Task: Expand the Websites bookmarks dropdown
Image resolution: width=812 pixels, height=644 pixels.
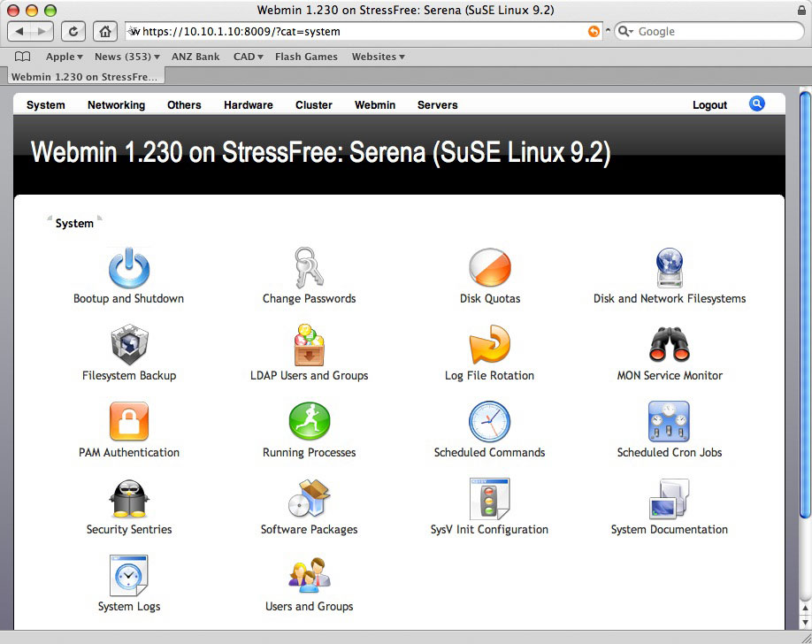Action: click(x=378, y=57)
